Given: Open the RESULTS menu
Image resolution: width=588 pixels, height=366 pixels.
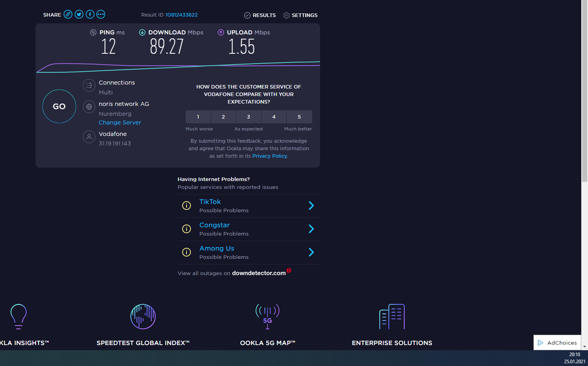Looking at the screenshot, I should click(260, 15).
